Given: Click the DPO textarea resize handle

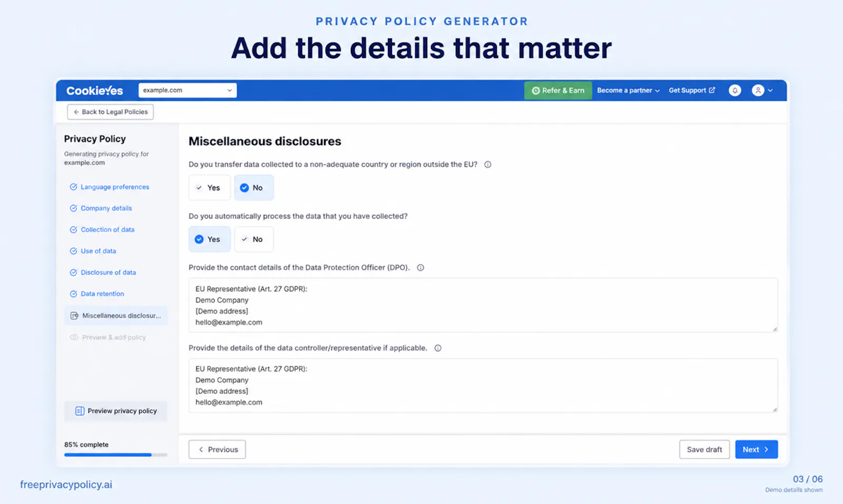Looking at the screenshot, I should [775, 329].
